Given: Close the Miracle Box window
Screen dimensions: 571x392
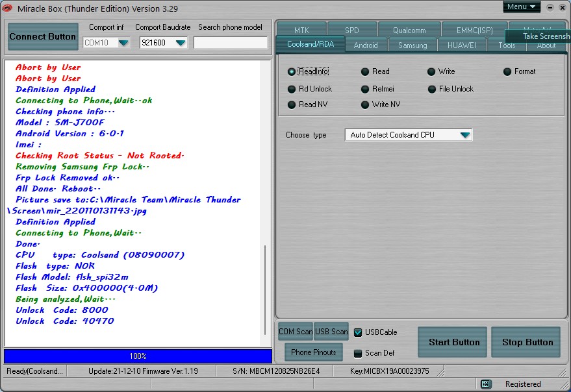Looking at the screenshot, I should pos(563,7).
